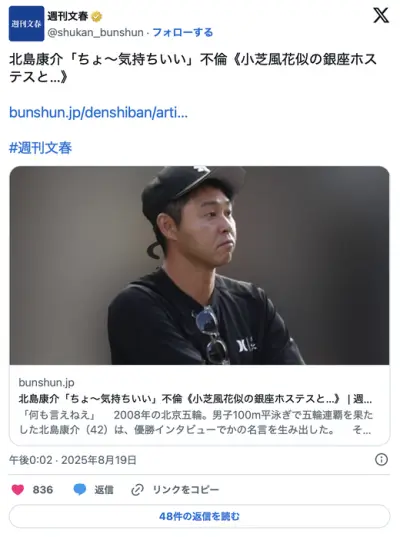The image size is (400, 537).
Task: Click the 週刊文春 account name
Action: tap(67, 16)
